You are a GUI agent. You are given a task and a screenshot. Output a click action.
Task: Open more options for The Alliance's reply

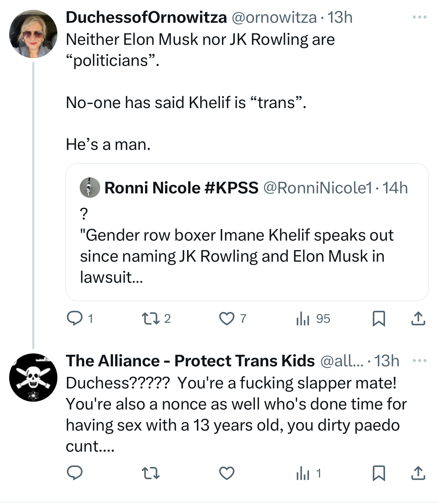419,361
